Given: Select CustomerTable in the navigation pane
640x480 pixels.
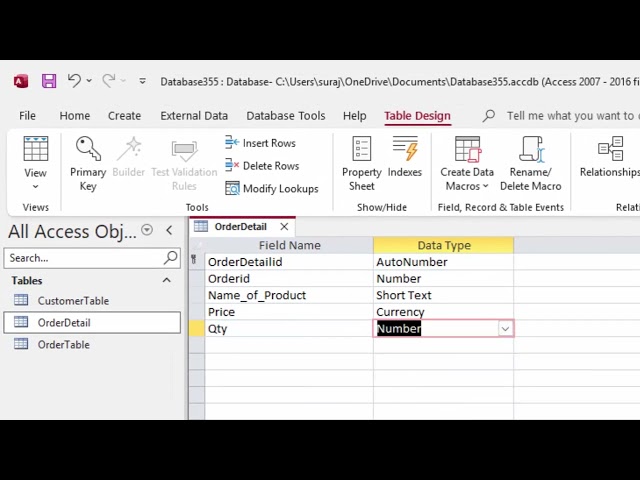Looking at the screenshot, I should click(92, 300).
